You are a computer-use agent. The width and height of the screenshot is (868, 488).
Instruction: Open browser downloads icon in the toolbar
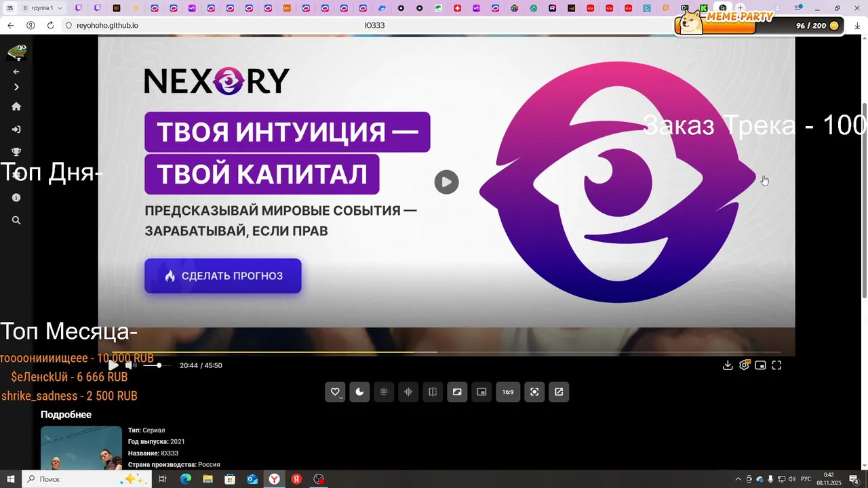click(858, 25)
